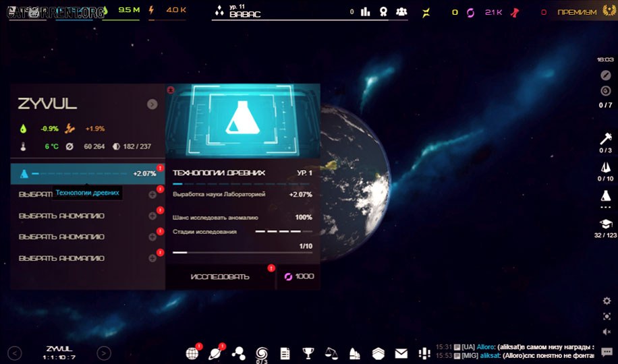
Task: Click the compass icon in right sidebar
Action: [606, 75]
